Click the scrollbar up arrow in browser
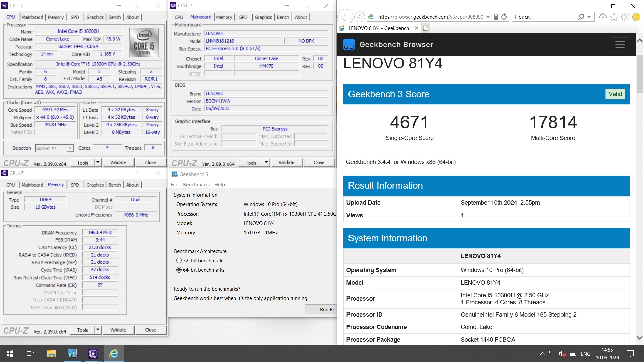Image resolution: width=644 pixels, height=362 pixels. click(x=640, y=40)
